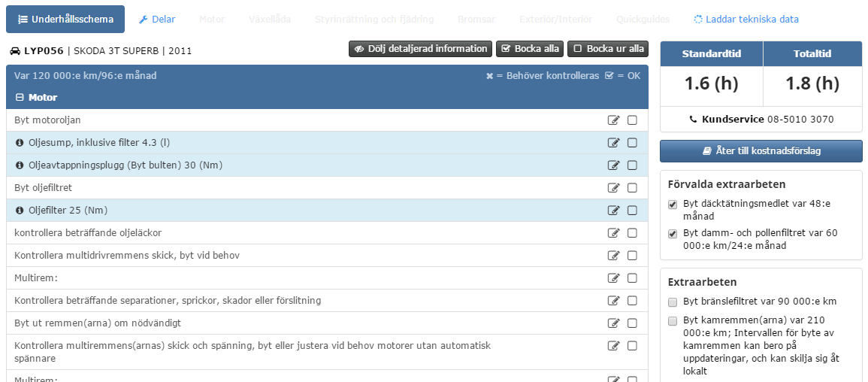868x382 pixels.
Task: Click Bocka ur alla button
Action: pyautogui.click(x=608, y=49)
